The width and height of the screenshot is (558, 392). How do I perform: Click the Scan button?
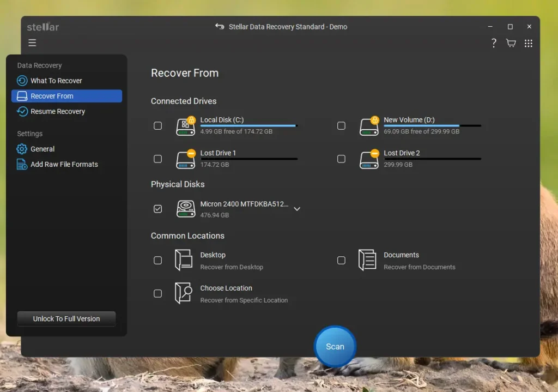(x=335, y=346)
